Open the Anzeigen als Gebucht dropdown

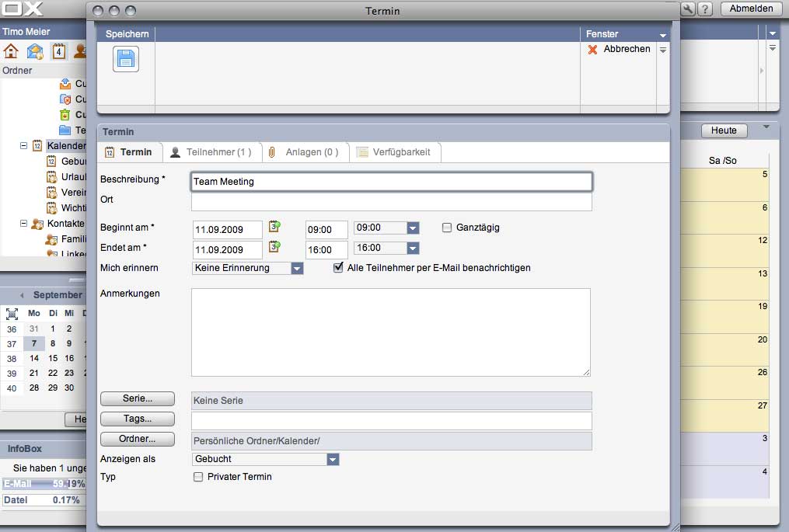tap(333, 459)
